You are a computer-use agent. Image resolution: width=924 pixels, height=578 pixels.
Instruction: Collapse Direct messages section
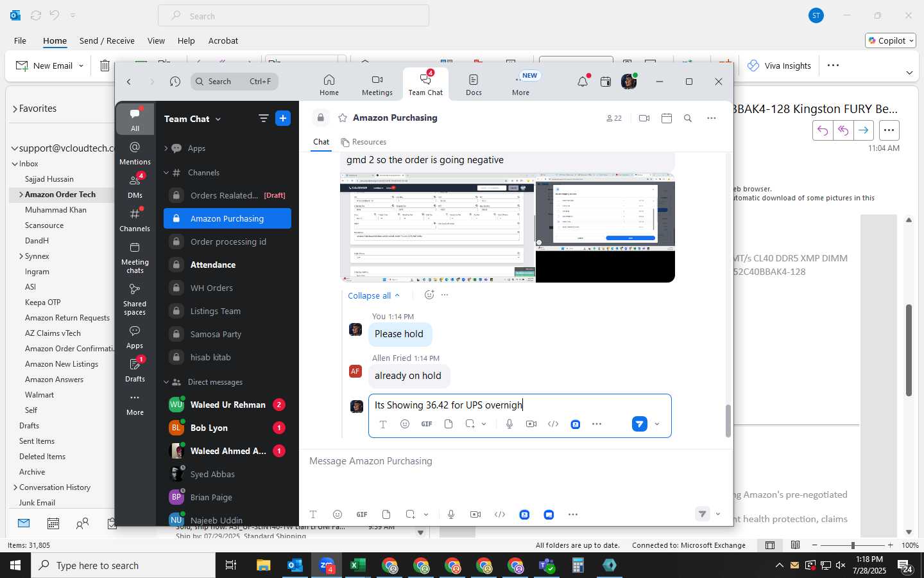click(x=166, y=382)
